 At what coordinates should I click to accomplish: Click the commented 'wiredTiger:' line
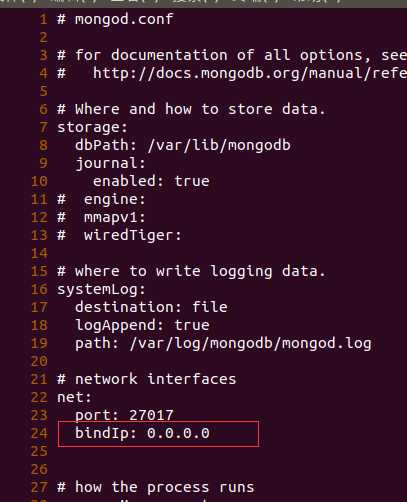(119, 235)
